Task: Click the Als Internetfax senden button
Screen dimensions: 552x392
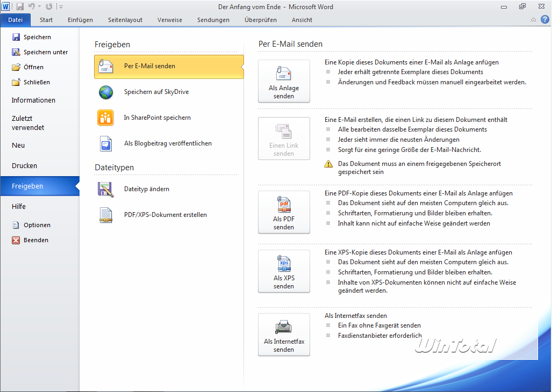Action: point(284,335)
